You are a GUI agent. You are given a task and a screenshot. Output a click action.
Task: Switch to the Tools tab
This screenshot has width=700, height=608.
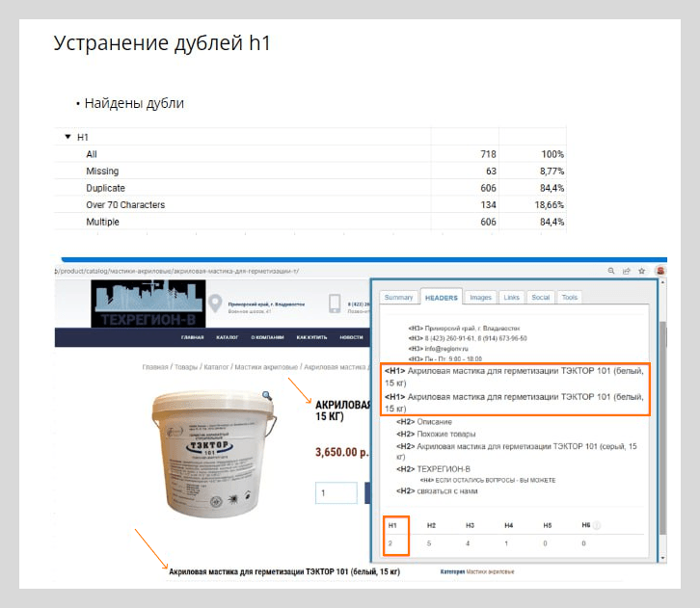tap(569, 297)
